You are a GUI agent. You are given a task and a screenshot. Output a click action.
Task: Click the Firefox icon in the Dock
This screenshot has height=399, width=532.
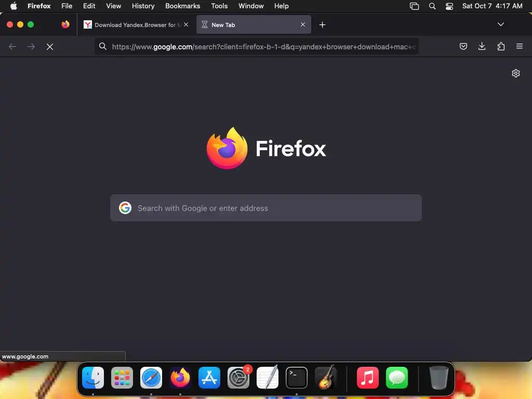[180, 377]
